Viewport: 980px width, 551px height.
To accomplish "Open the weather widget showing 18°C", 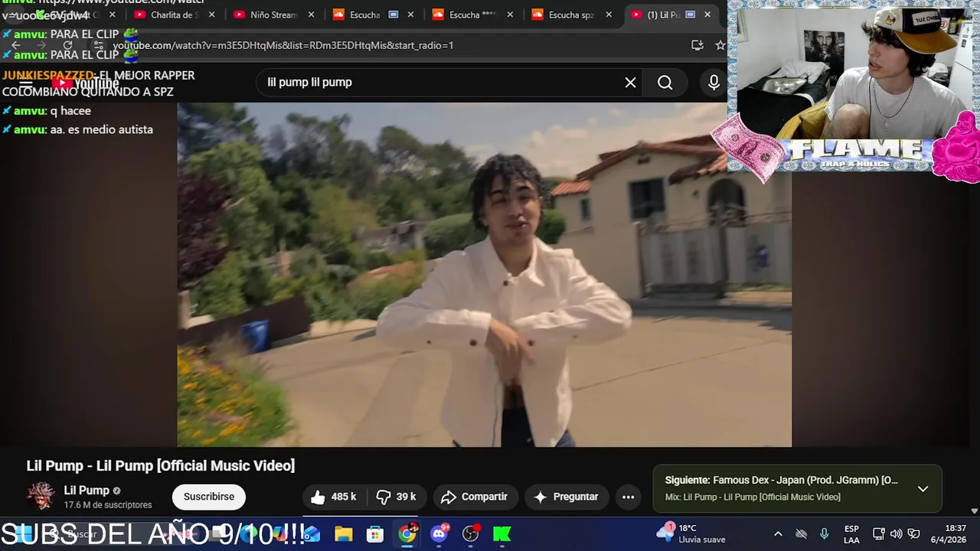I will click(691, 533).
